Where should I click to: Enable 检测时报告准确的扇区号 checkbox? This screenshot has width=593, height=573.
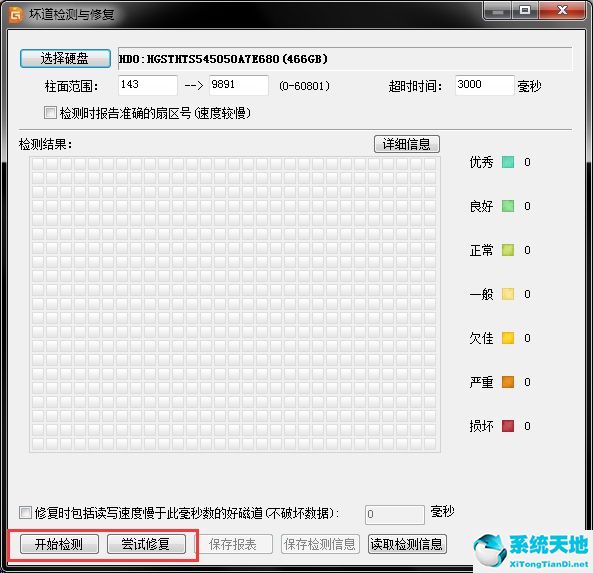pyautogui.click(x=50, y=113)
